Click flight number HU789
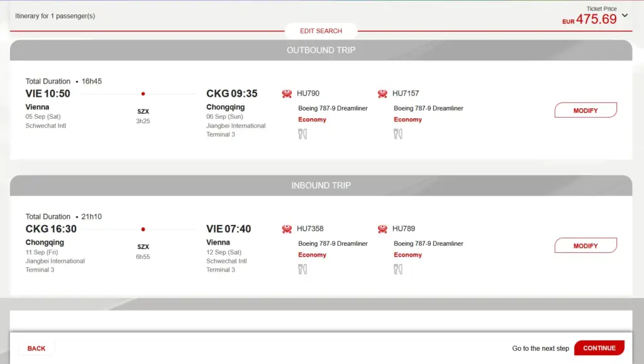The width and height of the screenshot is (644, 364). (404, 229)
